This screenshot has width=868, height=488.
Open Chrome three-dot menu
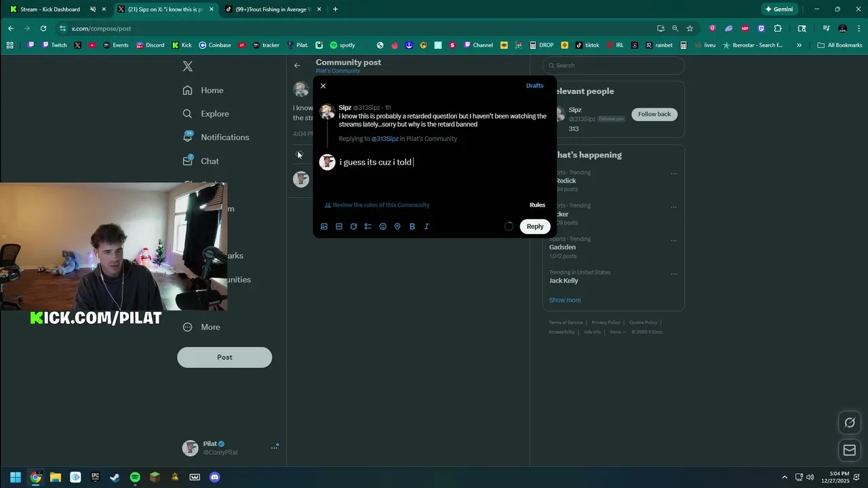click(858, 28)
